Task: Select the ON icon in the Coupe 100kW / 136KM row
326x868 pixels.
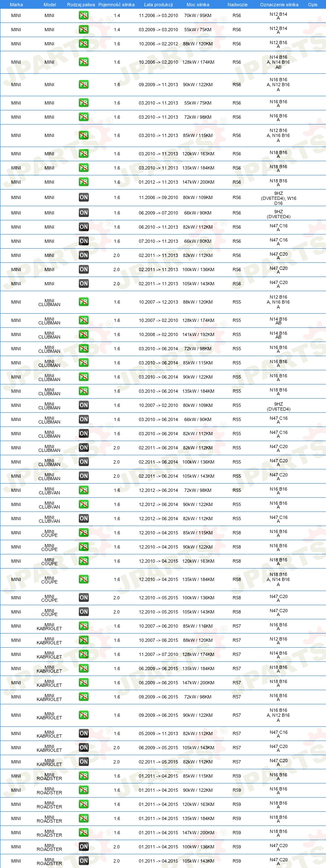Action: click(84, 598)
